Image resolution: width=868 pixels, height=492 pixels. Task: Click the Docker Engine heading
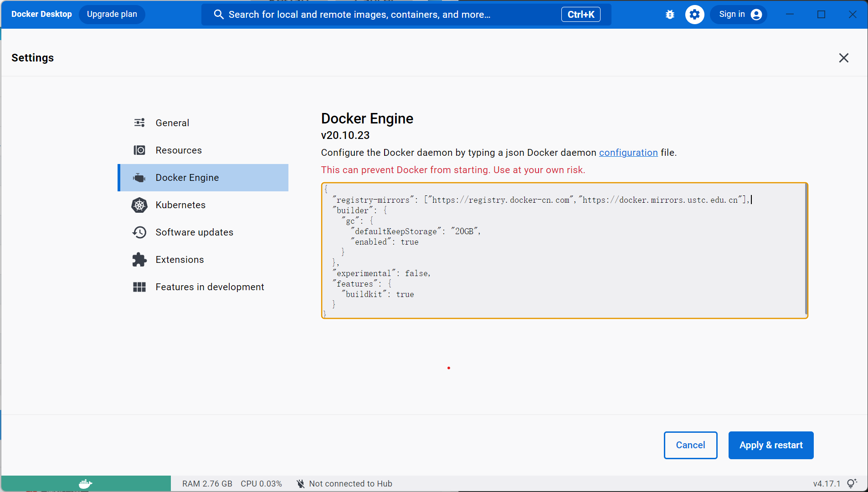pos(367,118)
